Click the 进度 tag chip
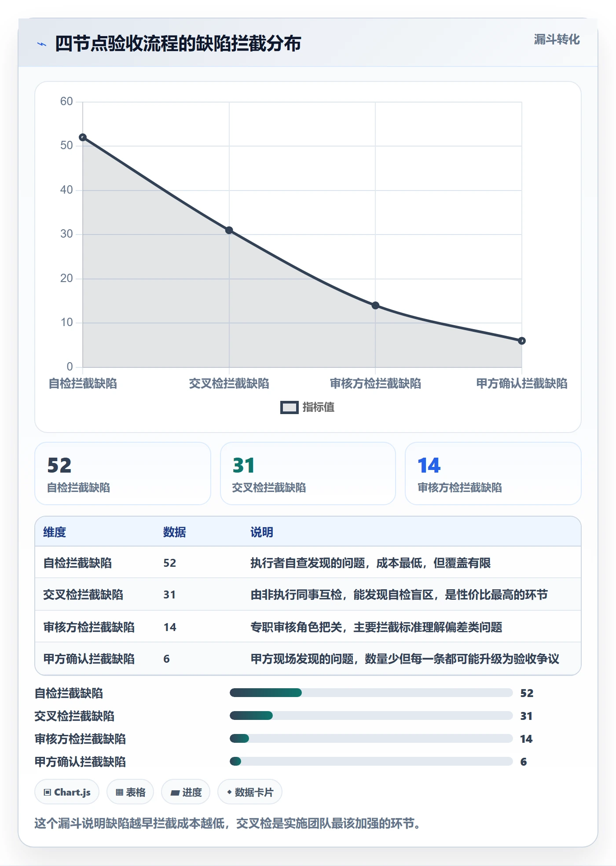The width and height of the screenshot is (616, 866). tap(186, 792)
